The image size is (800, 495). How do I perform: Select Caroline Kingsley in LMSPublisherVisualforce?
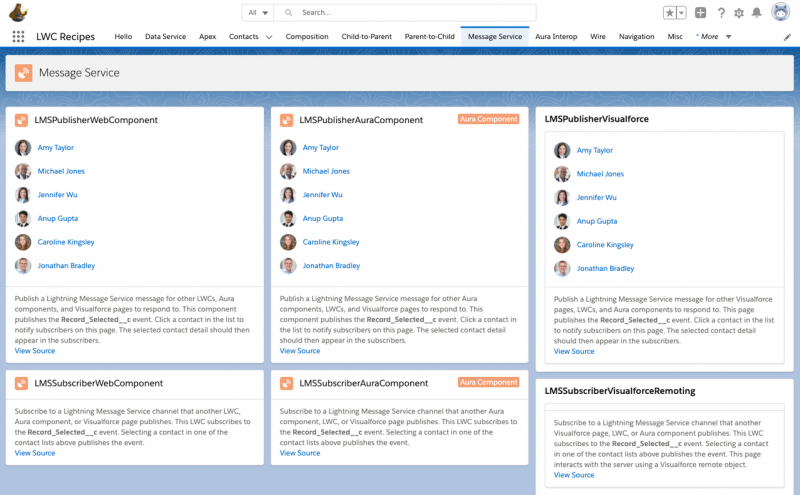[605, 245]
